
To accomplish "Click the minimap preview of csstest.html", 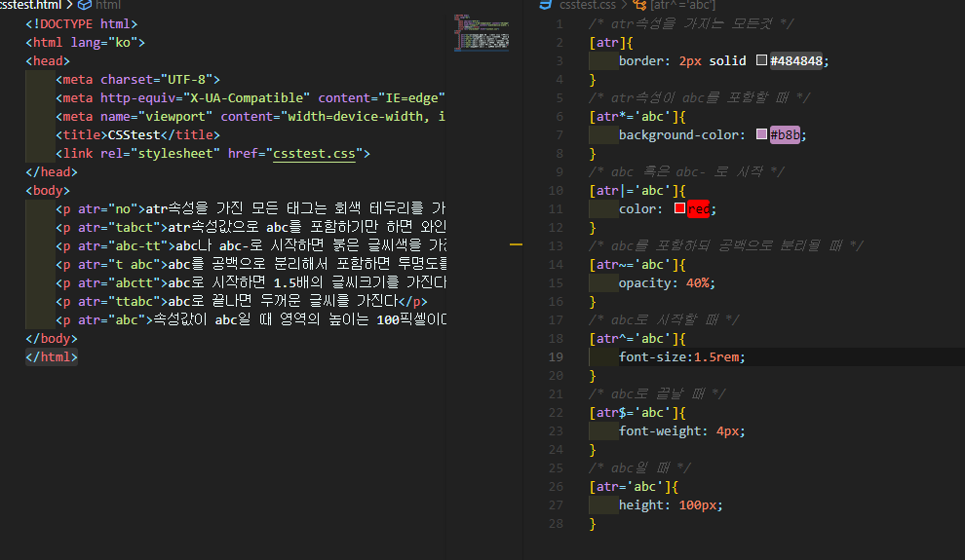I will (482, 32).
